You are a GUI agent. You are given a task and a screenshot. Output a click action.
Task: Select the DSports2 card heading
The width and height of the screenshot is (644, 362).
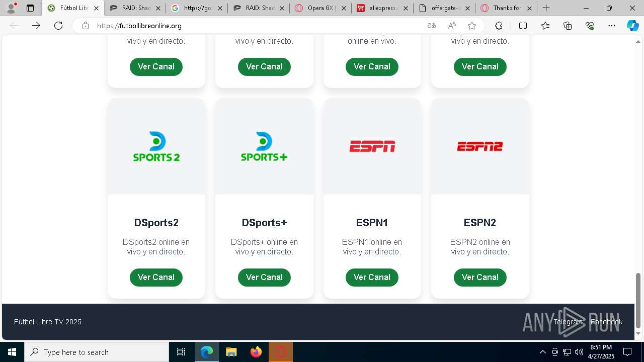click(x=156, y=223)
